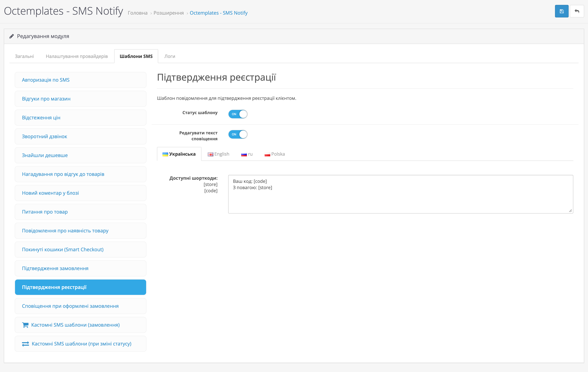This screenshot has height=372, width=588.
Task: Switch to the Загальні tab
Action: [x=24, y=56]
